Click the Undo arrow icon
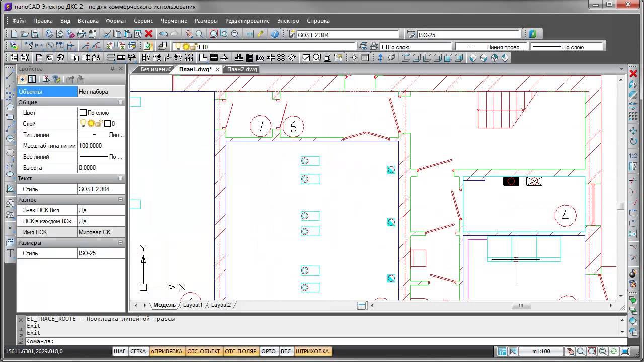This screenshot has width=644, height=362. [x=164, y=34]
